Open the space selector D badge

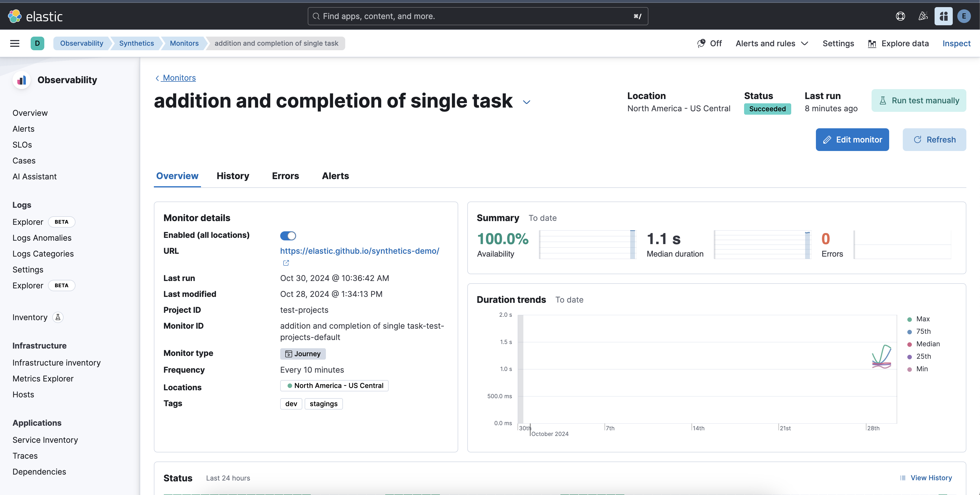37,43
